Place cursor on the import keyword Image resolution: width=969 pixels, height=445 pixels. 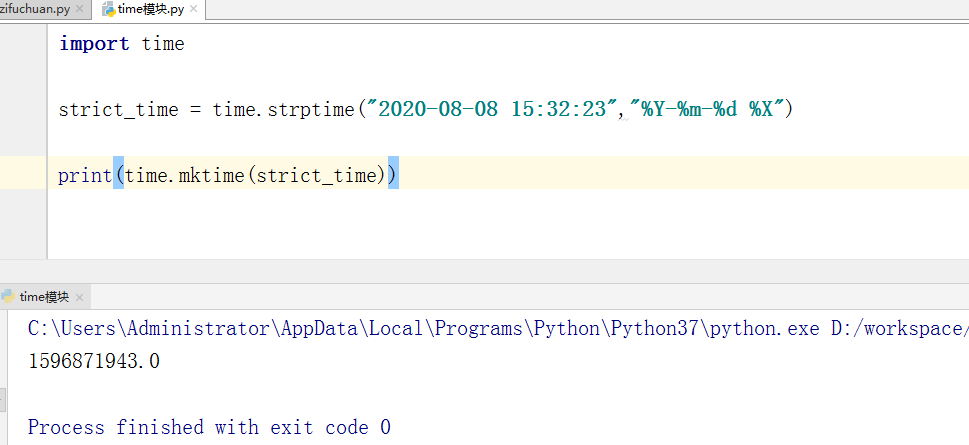[94, 44]
